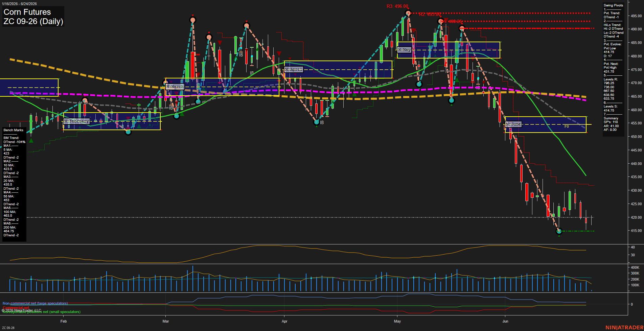This screenshot has width=644, height=331.
Task: Select the Pvt. Trend: line in Swing Pivots
Action: pos(612,13)
